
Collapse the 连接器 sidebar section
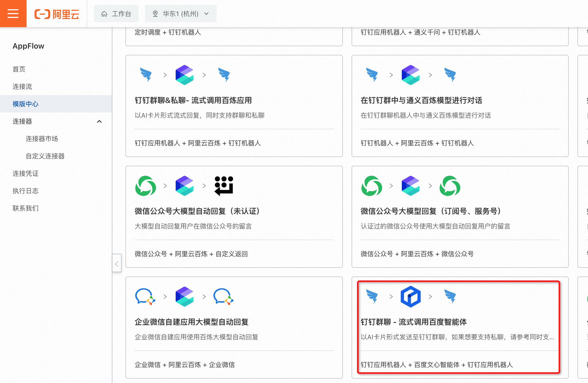(99, 121)
